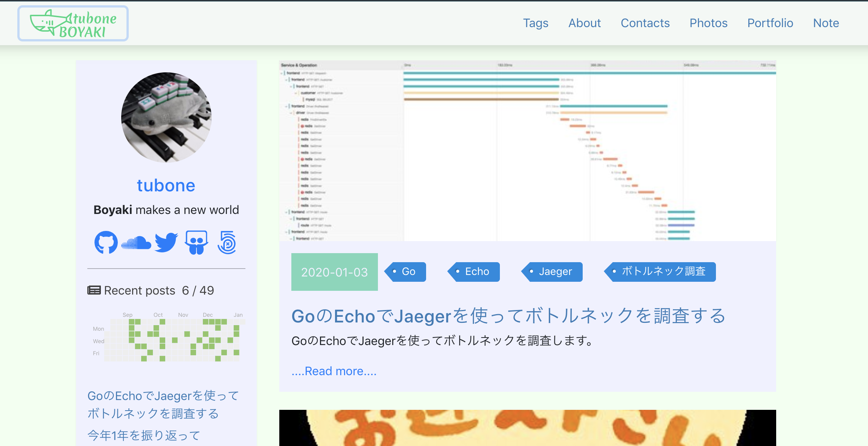Open the SoundCloud icon
Screen dimensions: 868x446
click(136, 243)
